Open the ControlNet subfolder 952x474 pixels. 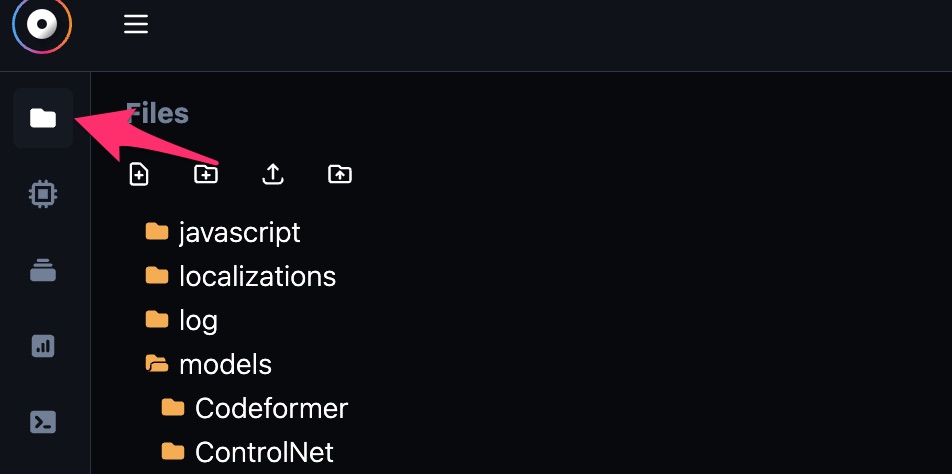click(x=248, y=452)
